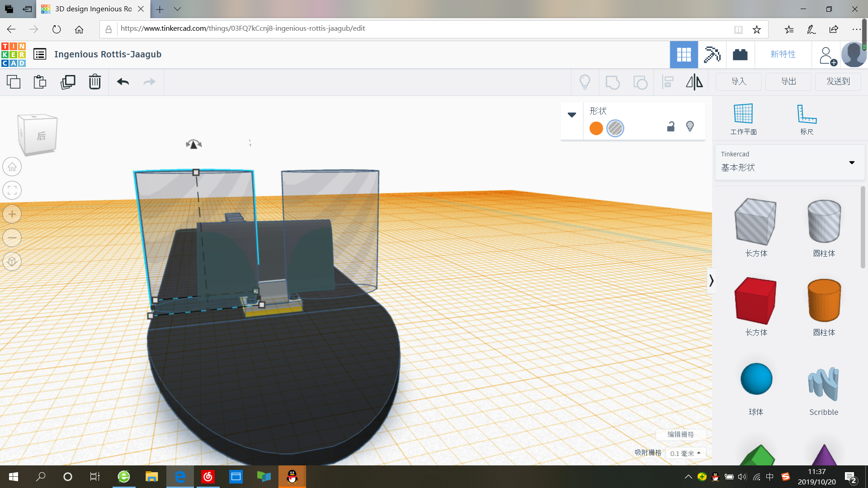Hide the selected shape via lightbulb

(x=690, y=127)
